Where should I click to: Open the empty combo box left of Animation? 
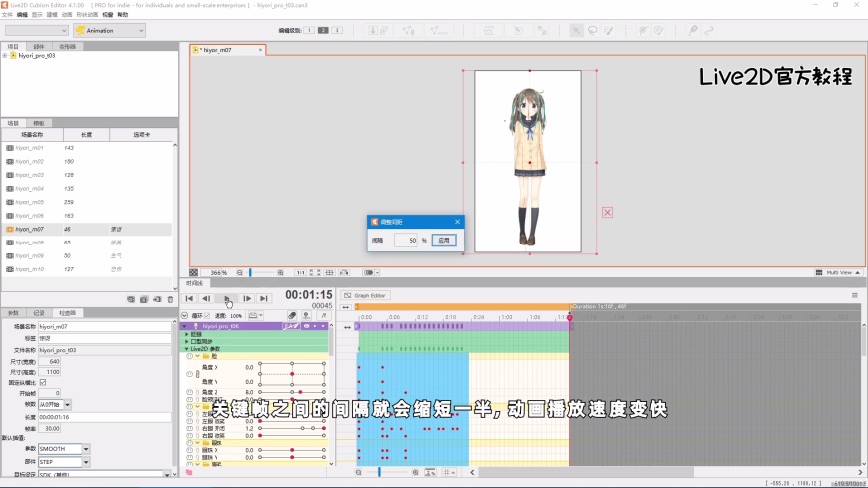pos(37,31)
